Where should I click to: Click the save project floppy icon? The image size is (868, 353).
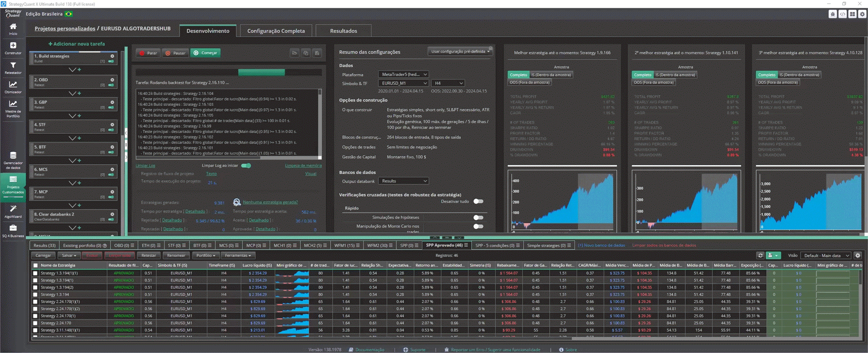pos(317,53)
